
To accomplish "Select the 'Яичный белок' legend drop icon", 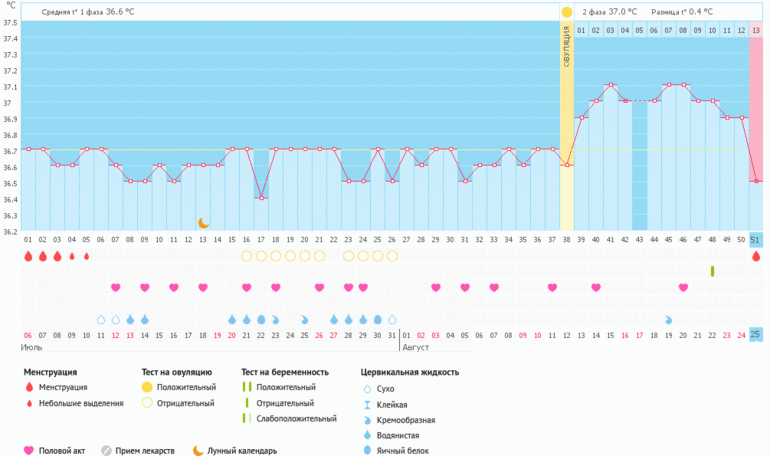I will [367, 450].
